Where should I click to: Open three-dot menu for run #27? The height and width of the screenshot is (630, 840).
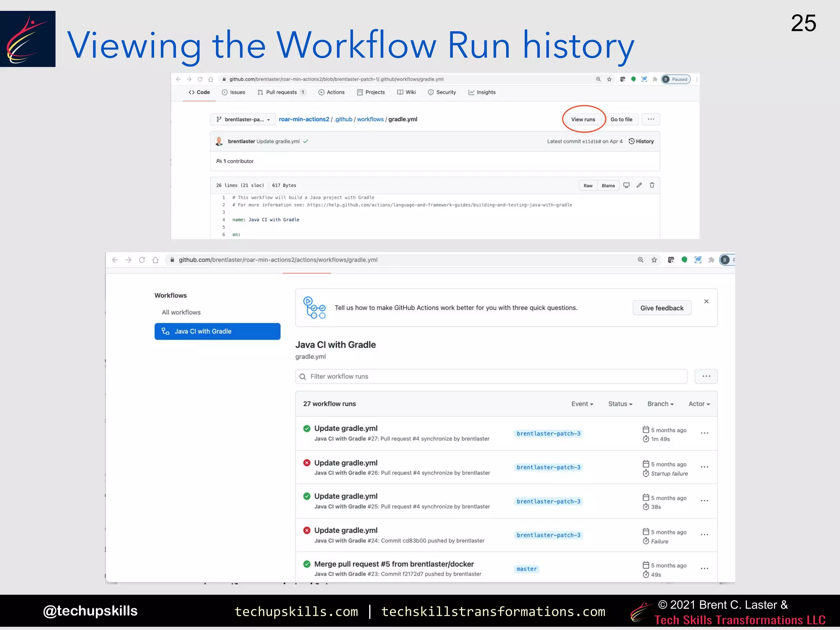tap(705, 433)
